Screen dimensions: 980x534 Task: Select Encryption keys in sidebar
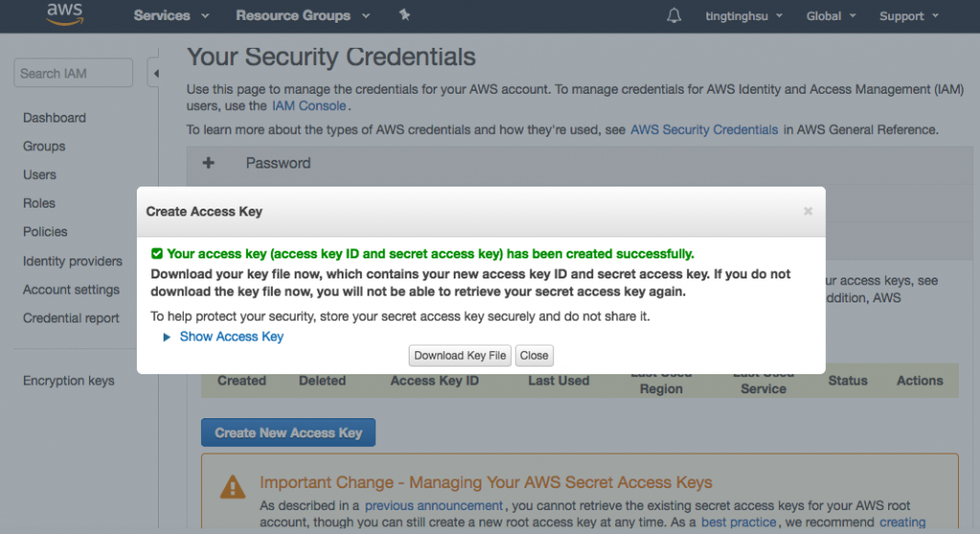(69, 381)
